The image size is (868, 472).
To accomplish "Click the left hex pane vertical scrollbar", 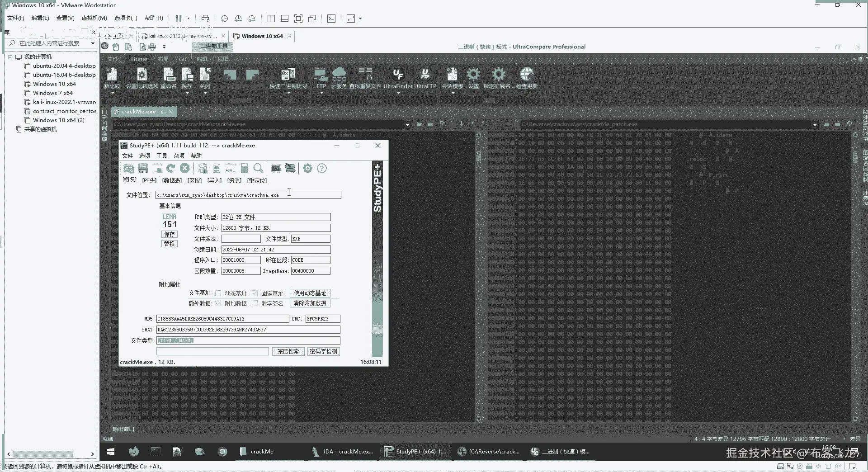I will point(479,277).
